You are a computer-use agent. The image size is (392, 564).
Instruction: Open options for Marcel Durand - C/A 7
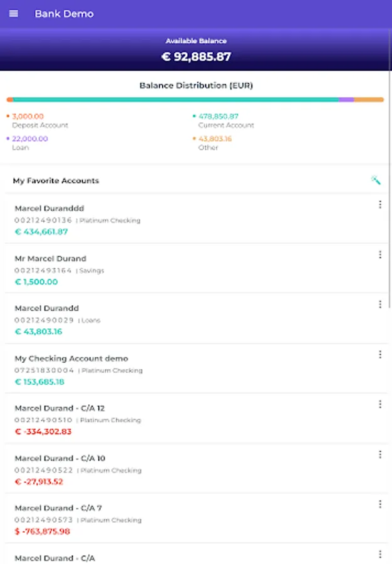pyautogui.click(x=380, y=504)
